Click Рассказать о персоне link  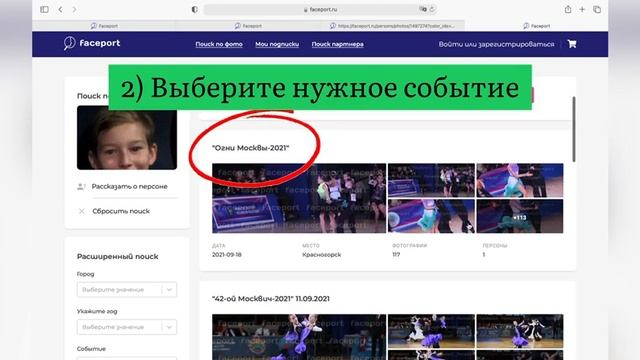click(x=129, y=187)
